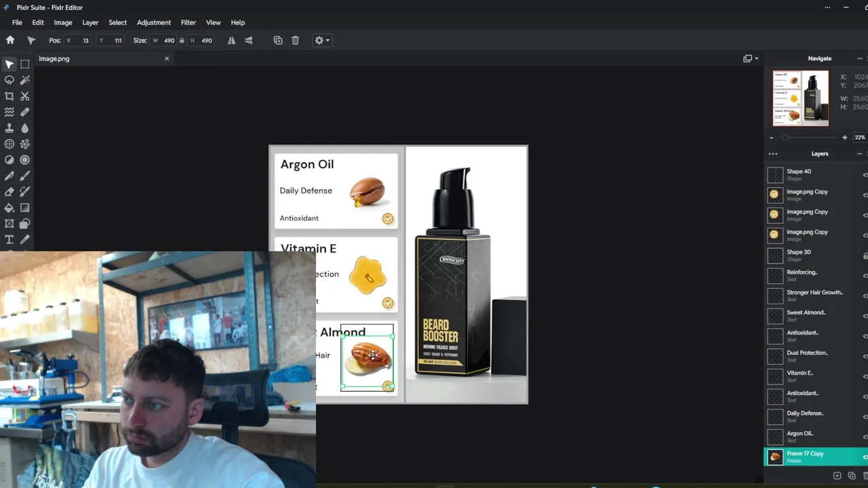Select the Pen tool
868x488 pixels.
9,176
